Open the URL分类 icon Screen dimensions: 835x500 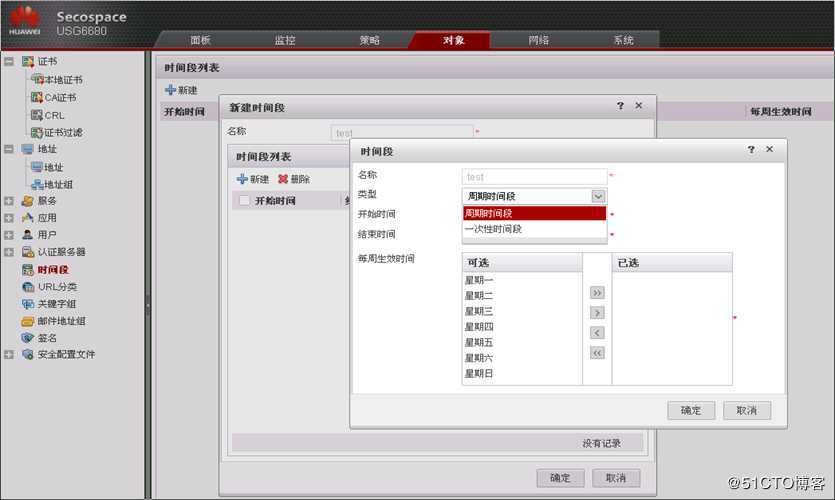(x=28, y=287)
